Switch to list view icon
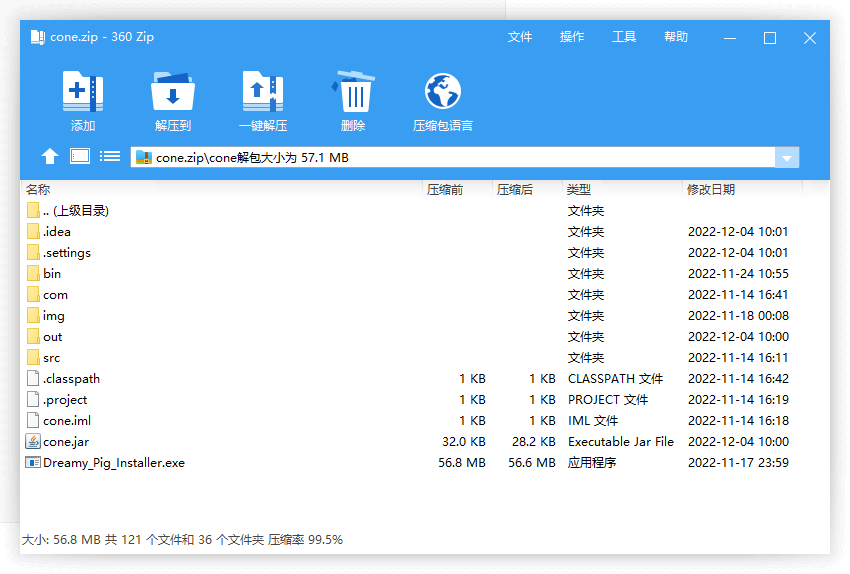The image size is (850, 574). click(x=110, y=157)
